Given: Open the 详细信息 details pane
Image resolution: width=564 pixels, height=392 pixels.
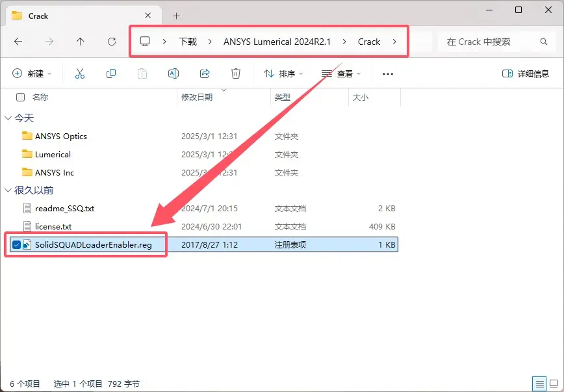Looking at the screenshot, I should click(x=526, y=74).
